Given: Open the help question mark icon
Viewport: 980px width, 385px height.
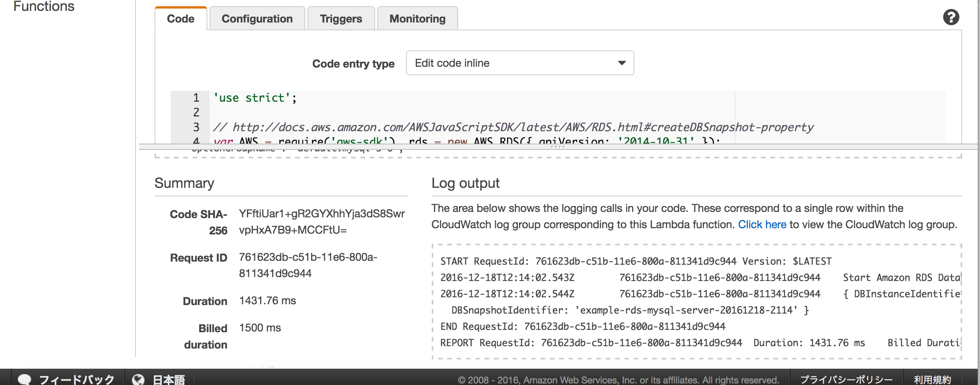Looking at the screenshot, I should (951, 17).
